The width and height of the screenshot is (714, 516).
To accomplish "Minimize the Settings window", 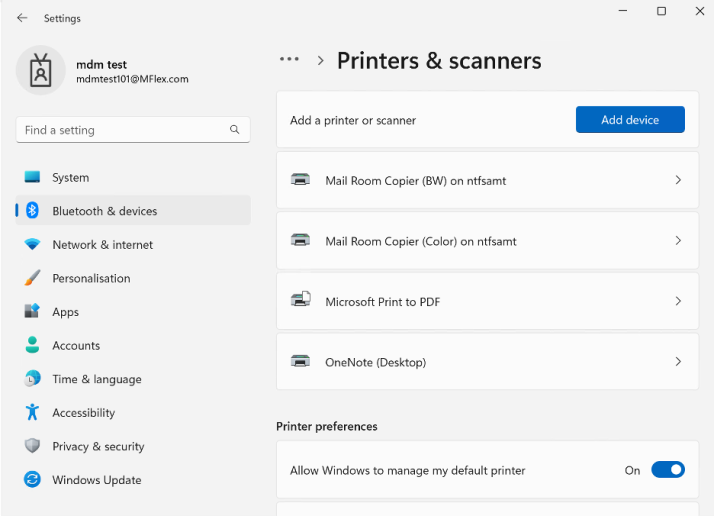I will click(623, 11).
